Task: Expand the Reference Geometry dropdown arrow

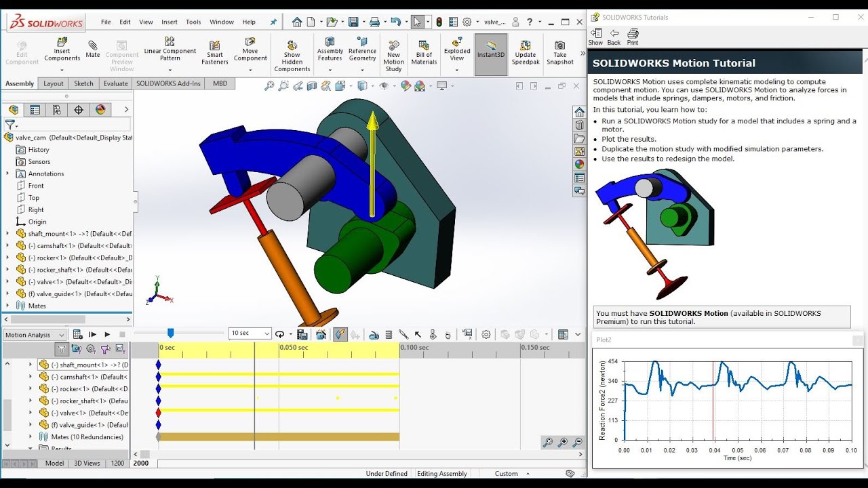Action: [362, 69]
